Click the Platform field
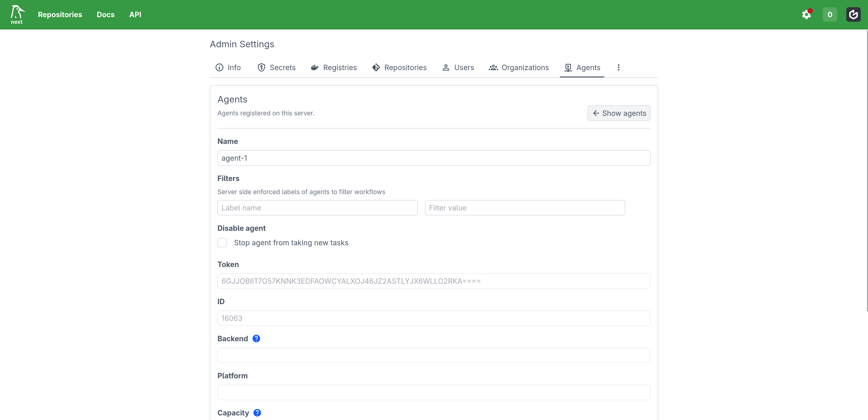 (x=434, y=392)
